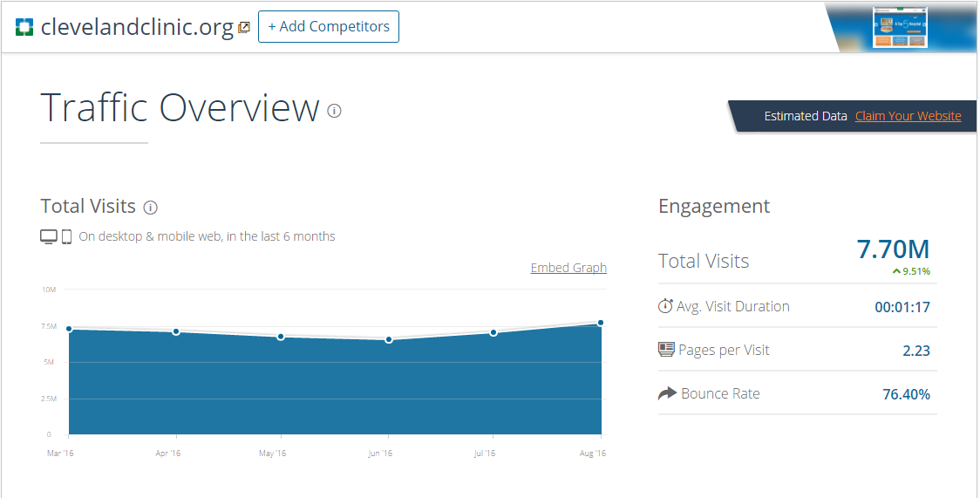Image resolution: width=980 pixels, height=498 pixels.
Task: Click the 76.40% bounce rate value
Action: (x=906, y=394)
